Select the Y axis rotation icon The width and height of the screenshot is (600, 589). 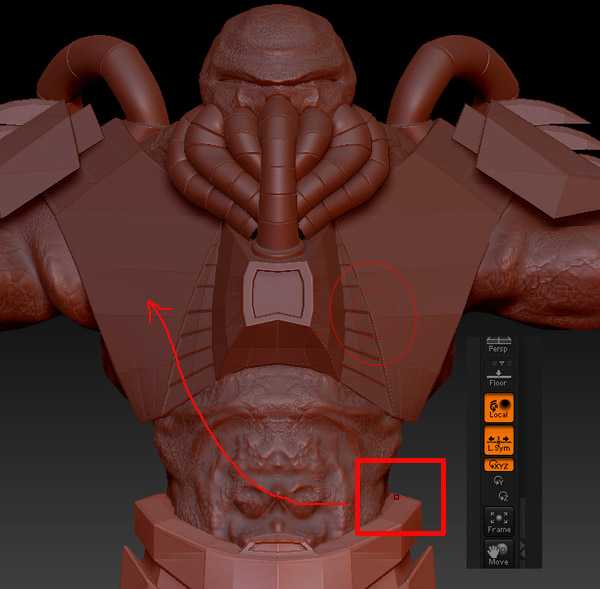point(499,481)
